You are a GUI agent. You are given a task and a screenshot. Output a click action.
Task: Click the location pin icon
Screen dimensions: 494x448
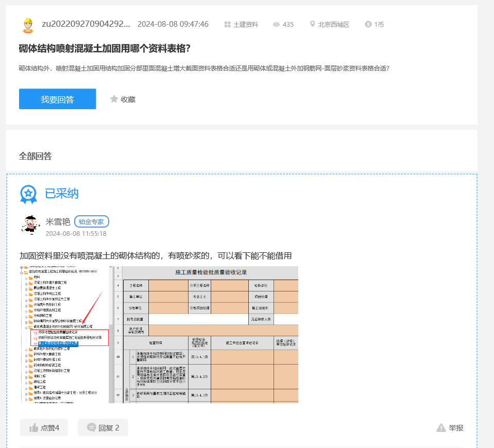[x=312, y=25]
